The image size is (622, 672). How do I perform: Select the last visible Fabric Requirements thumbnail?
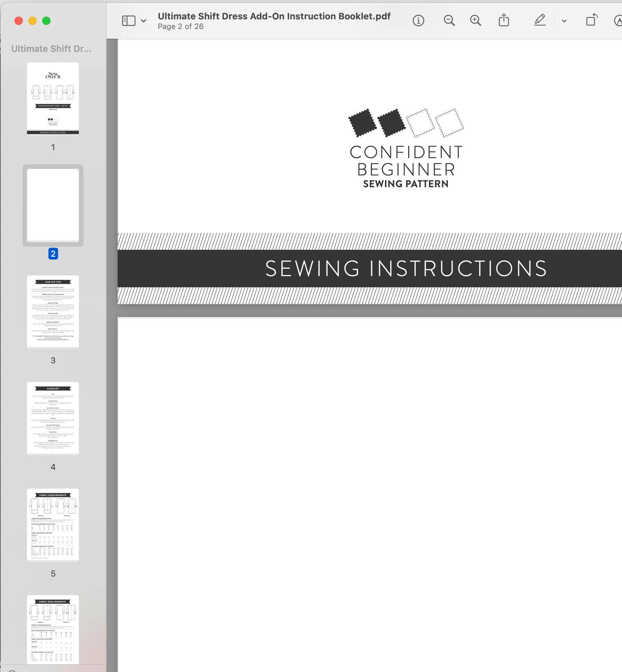point(53,629)
